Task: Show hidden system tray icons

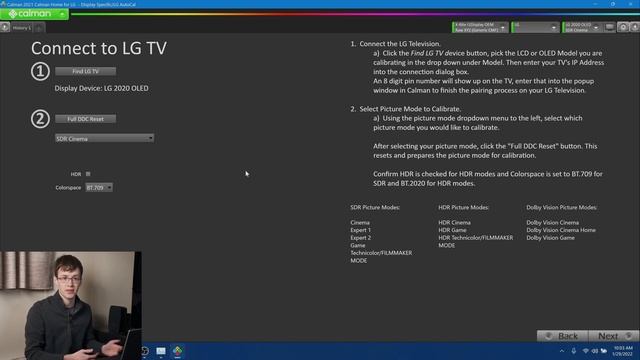Action: click(x=562, y=351)
